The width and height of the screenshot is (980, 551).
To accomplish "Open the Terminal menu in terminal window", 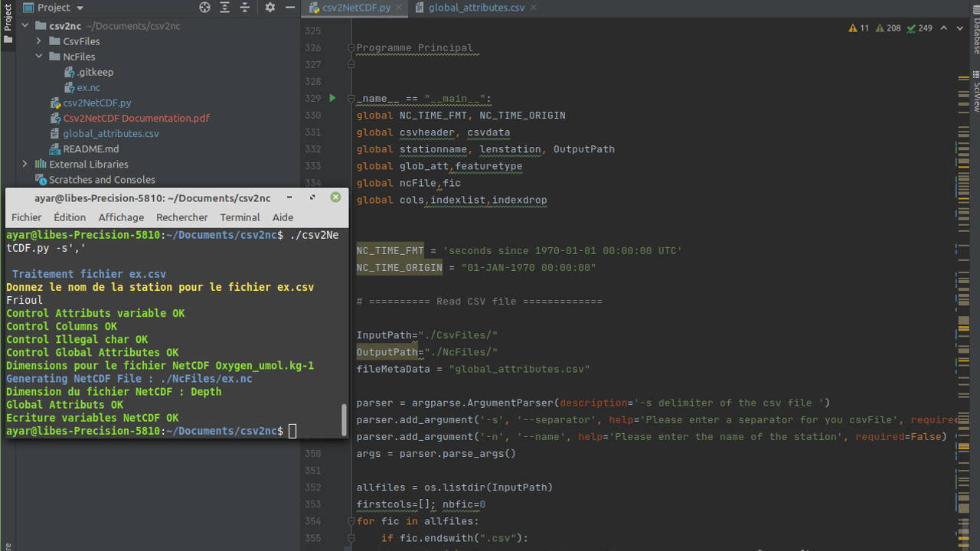I will [240, 217].
